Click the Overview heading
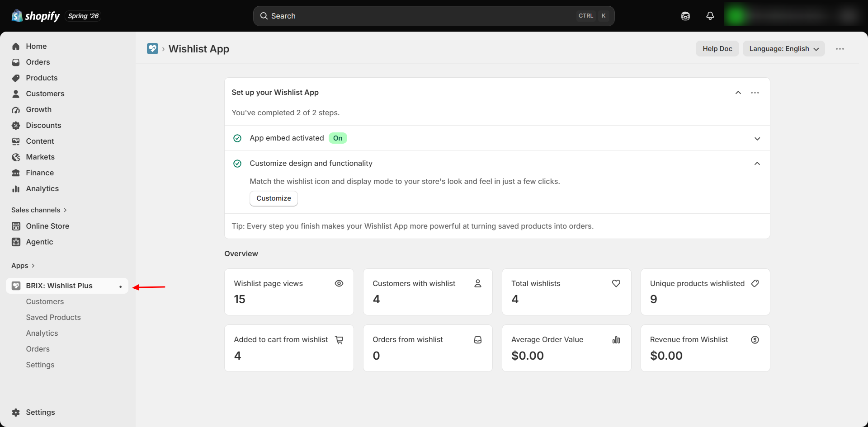Image resolution: width=868 pixels, height=427 pixels. (241, 253)
